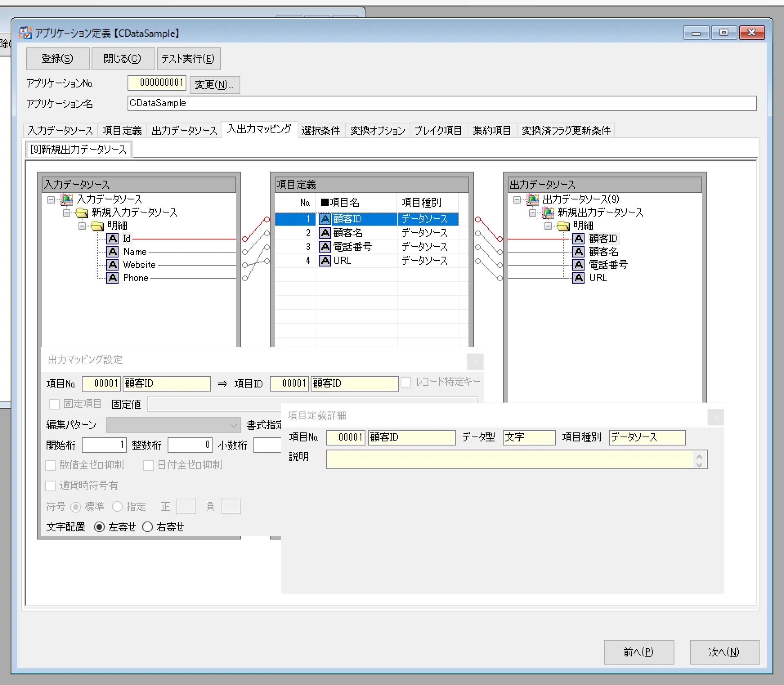Click the 新規入力データソース folder icon
Image resolution: width=784 pixels, height=685 pixels.
[x=82, y=213]
